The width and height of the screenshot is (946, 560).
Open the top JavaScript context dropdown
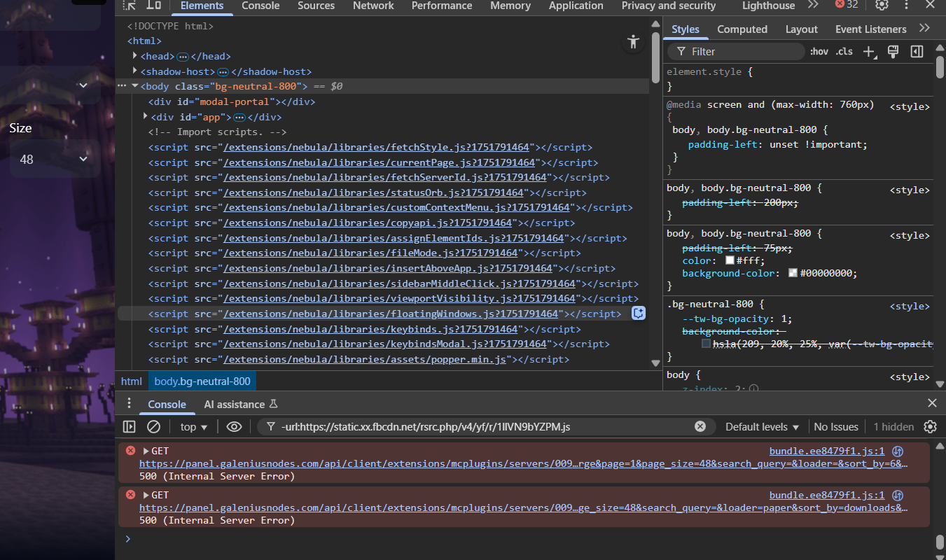pos(194,426)
